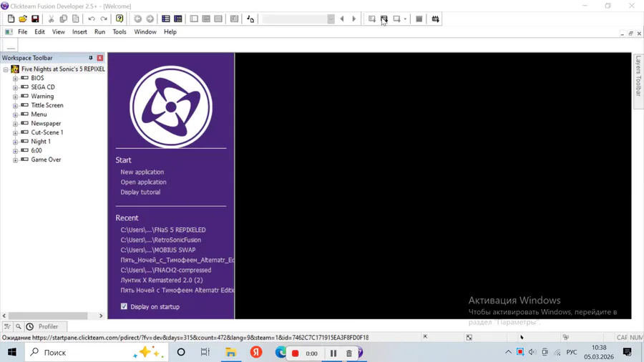Expand the Warning frame node
This screenshot has width=644, height=362.
[x=15, y=97]
